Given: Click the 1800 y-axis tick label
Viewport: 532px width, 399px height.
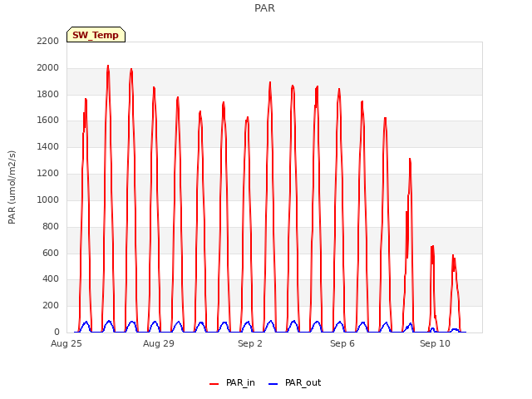Looking at the screenshot, I should pos(48,94).
